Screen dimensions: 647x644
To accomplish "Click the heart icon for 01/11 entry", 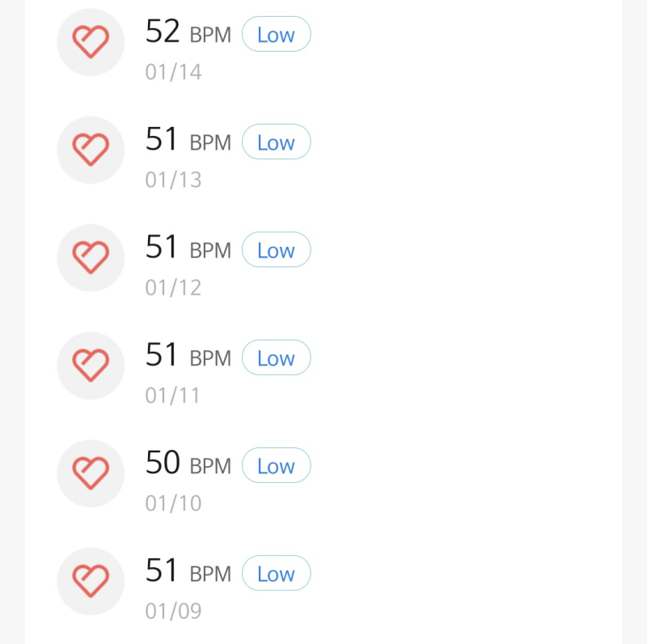I will pyautogui.click(x=91, y=366).
